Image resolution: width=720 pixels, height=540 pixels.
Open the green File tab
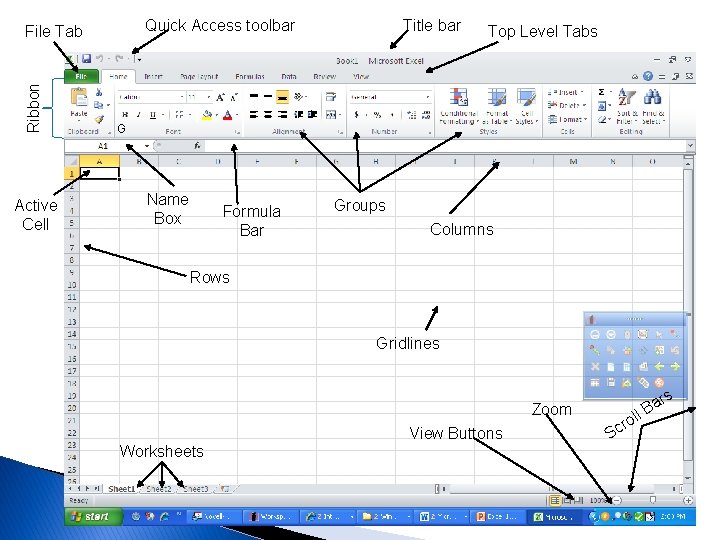[x=81, y=76]
